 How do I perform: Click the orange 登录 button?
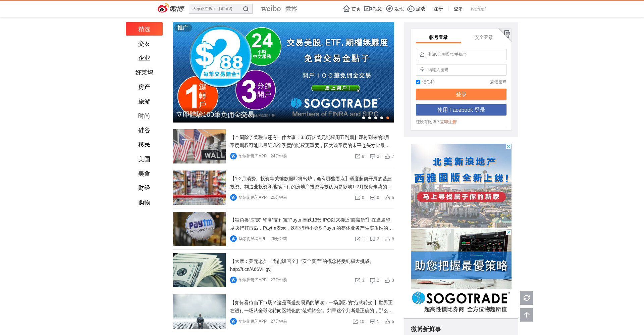pos(461,94)
